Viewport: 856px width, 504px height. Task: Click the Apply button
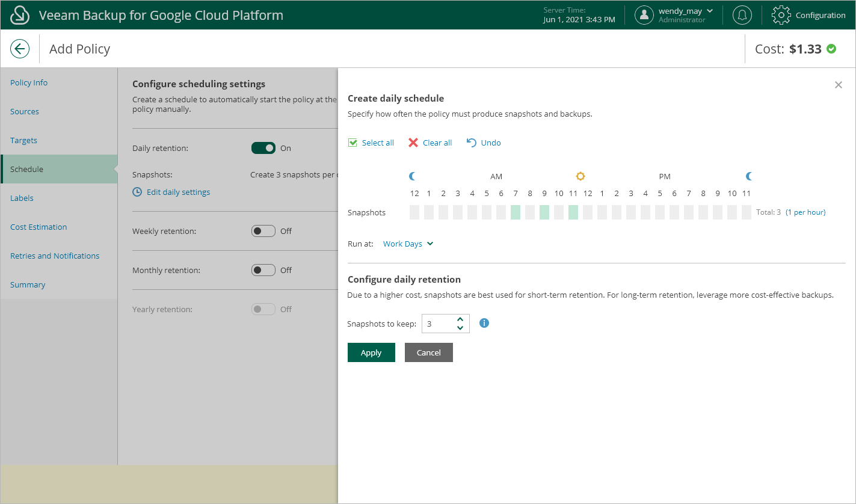371,352
